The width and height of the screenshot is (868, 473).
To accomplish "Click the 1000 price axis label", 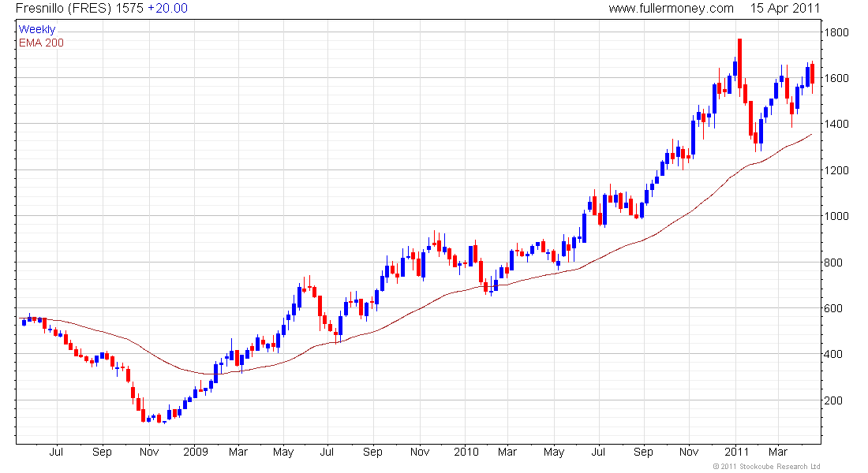I will (836, 216).
